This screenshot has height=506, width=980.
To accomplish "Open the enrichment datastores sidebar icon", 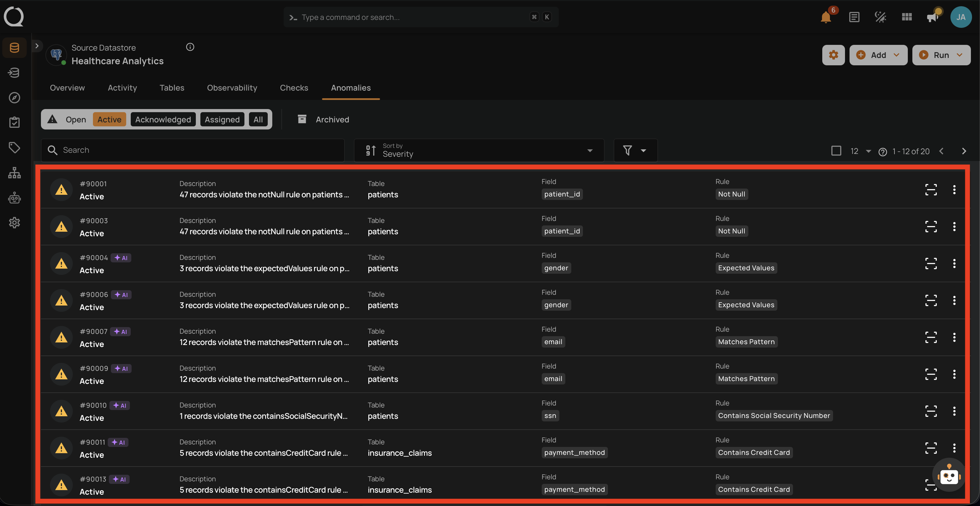I will 14,72.
